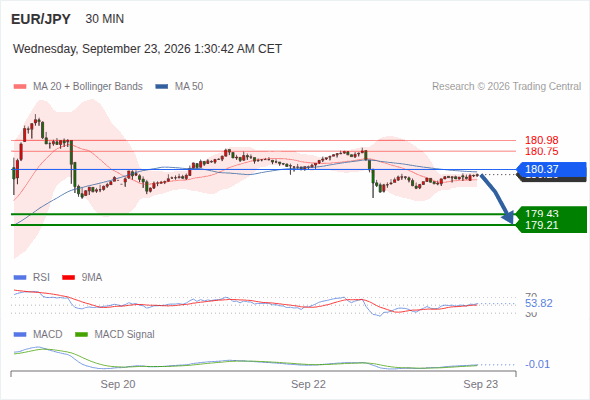Click the EUR/JPY pair title
This screenshot has width=590, height=400.
click(41, 19)
